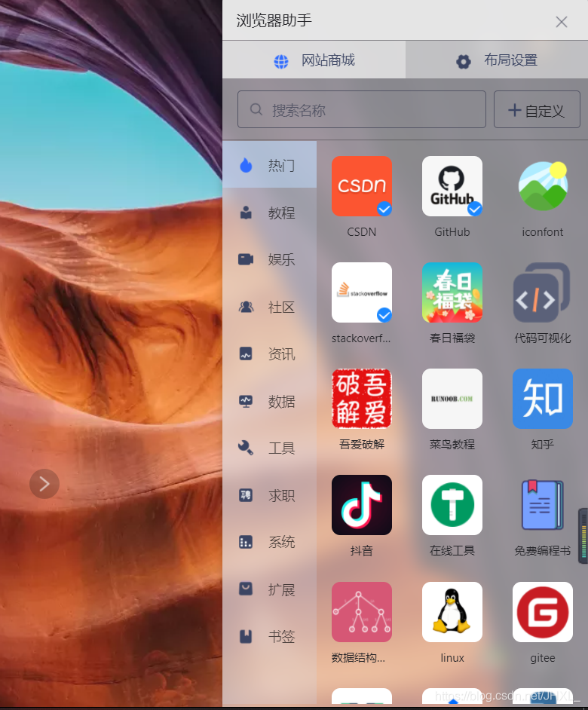The height and width of the screenshot is (710, 588).
Task: Open the 春日福袋 site icon
Action: [x=452, y=292]
